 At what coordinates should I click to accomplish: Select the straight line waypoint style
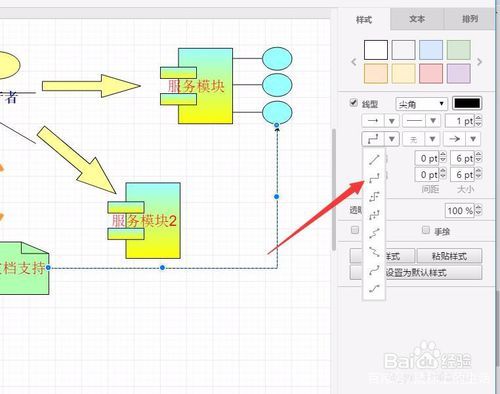tap(374, 159)
